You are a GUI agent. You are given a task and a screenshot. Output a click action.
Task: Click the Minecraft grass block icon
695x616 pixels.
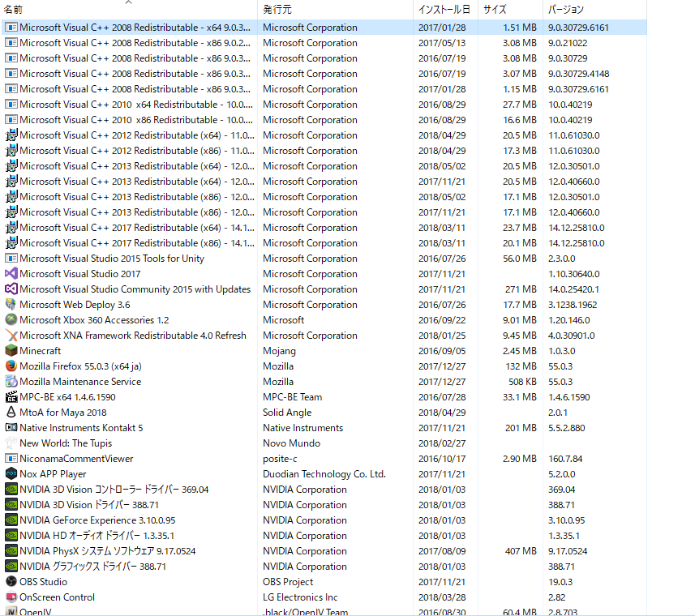11,351
